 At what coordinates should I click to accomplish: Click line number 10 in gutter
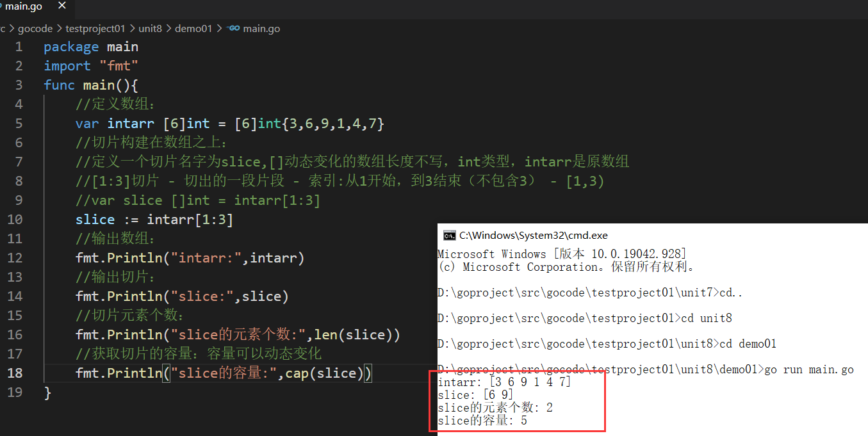15,220
